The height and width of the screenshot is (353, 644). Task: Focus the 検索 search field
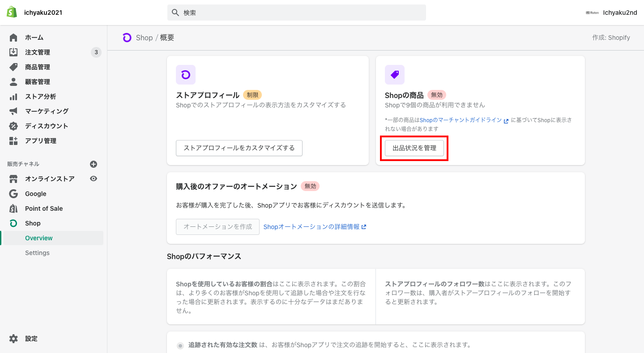297,13
